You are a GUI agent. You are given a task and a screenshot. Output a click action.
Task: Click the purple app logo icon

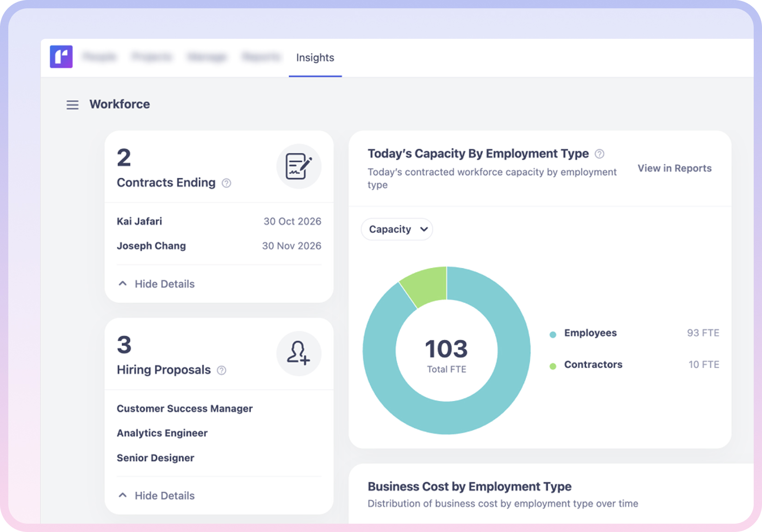pos(61,57)
